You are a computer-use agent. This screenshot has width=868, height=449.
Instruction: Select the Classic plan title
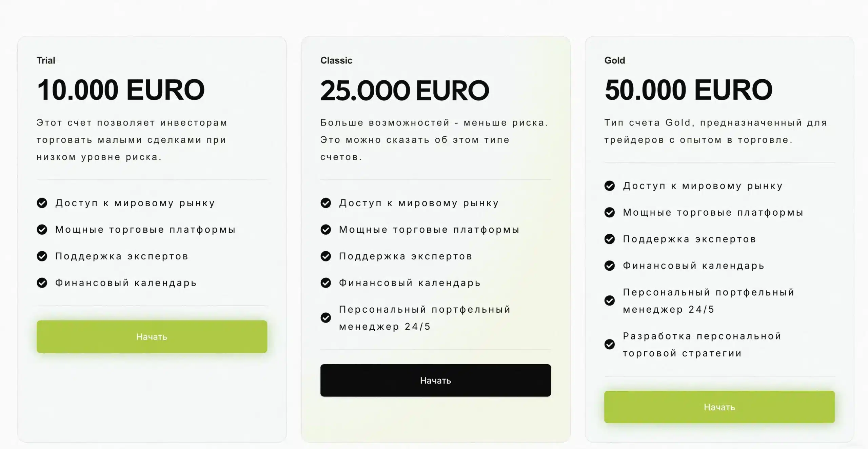coord(336,60)
